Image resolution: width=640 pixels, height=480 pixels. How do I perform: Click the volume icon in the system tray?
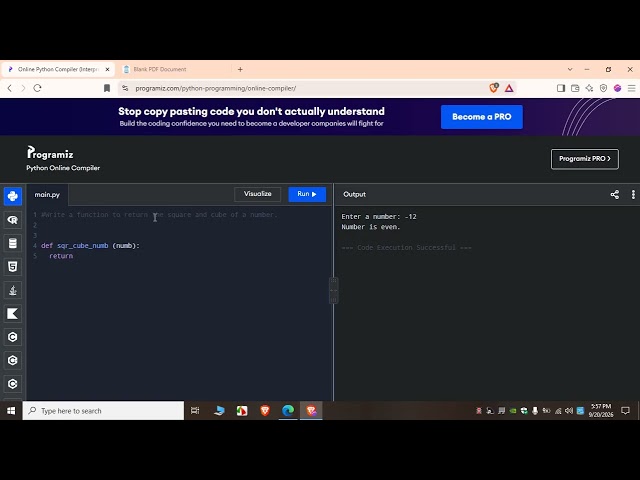(569, 411)
